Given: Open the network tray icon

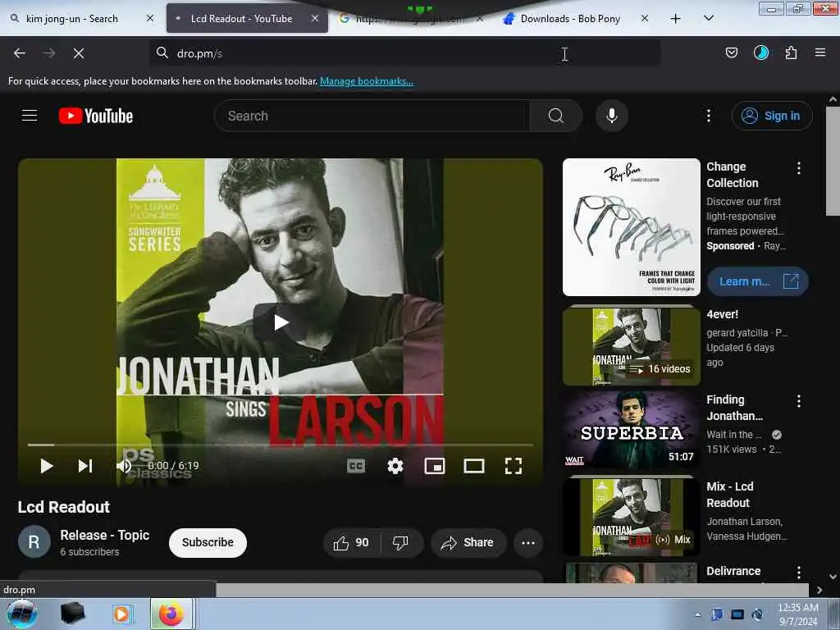Looking at the screenshot, I should point(737,614).
